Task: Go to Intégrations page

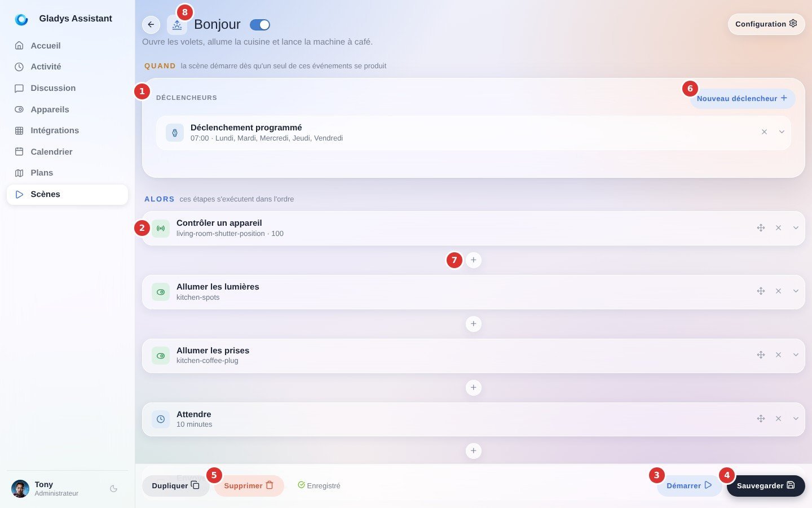Action: tap(67, 130)
